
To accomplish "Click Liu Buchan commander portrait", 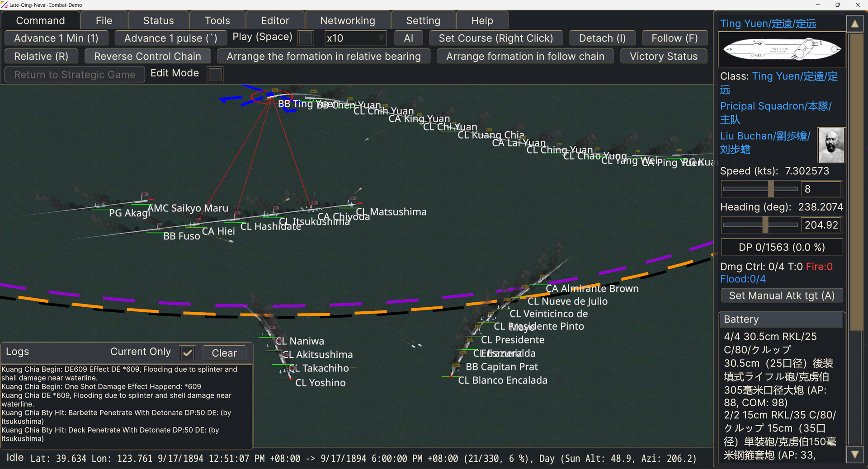I will (x=831, y=145).
